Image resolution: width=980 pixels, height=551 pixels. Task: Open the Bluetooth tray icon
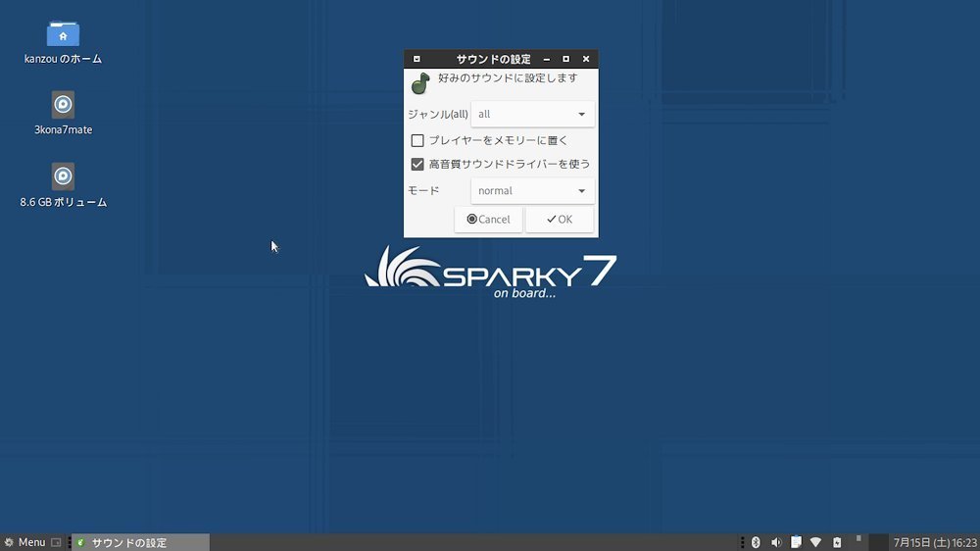pyautogui.click(x=755, y=542)
